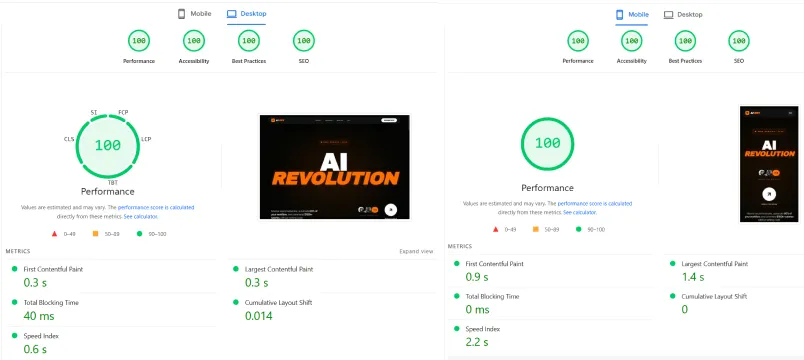Switch to Mobile tab in left report
The image size is (804, 360).
click(x=194, y=14)
